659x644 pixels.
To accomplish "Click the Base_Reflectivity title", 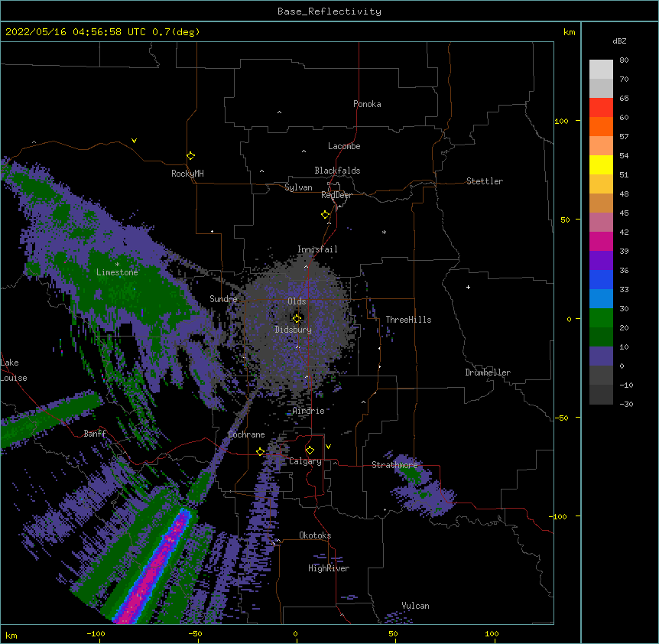I will coord(329,11).
